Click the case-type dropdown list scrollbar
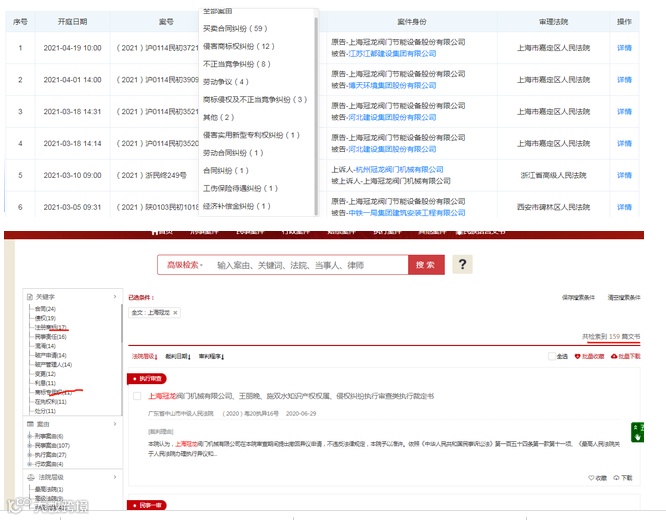Image resolution: width=666 pixels, height=520 pixels. point(316,115)
